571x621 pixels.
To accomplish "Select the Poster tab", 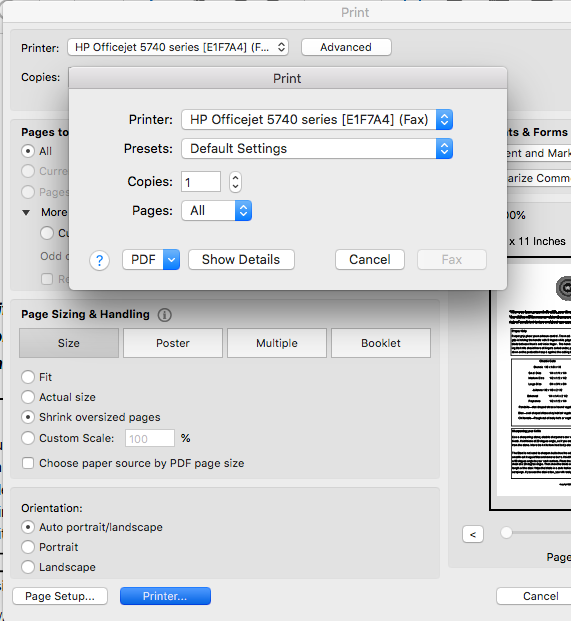I will pos(173,343).
